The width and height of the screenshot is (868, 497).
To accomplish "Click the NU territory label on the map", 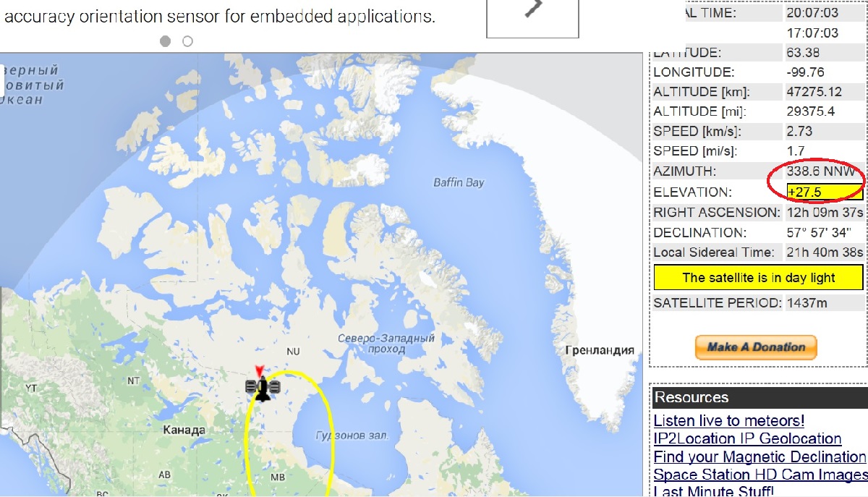I will click(x=293, y=352).
